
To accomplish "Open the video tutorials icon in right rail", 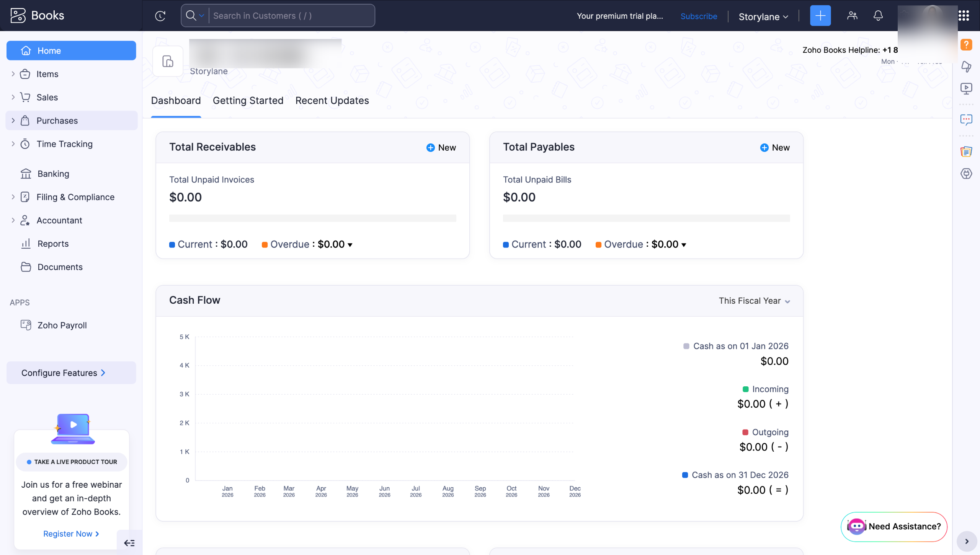I will point(966,89).
